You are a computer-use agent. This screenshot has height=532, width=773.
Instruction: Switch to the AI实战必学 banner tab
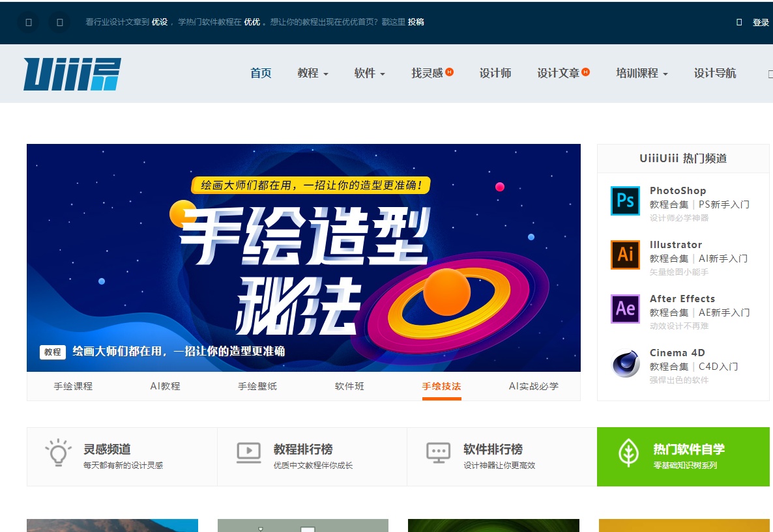tap(533, 386)
